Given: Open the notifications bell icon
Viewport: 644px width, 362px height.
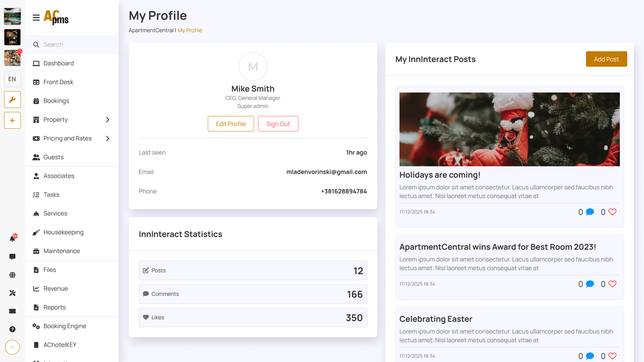Looking at the screenshot, I should pos(12,238).
